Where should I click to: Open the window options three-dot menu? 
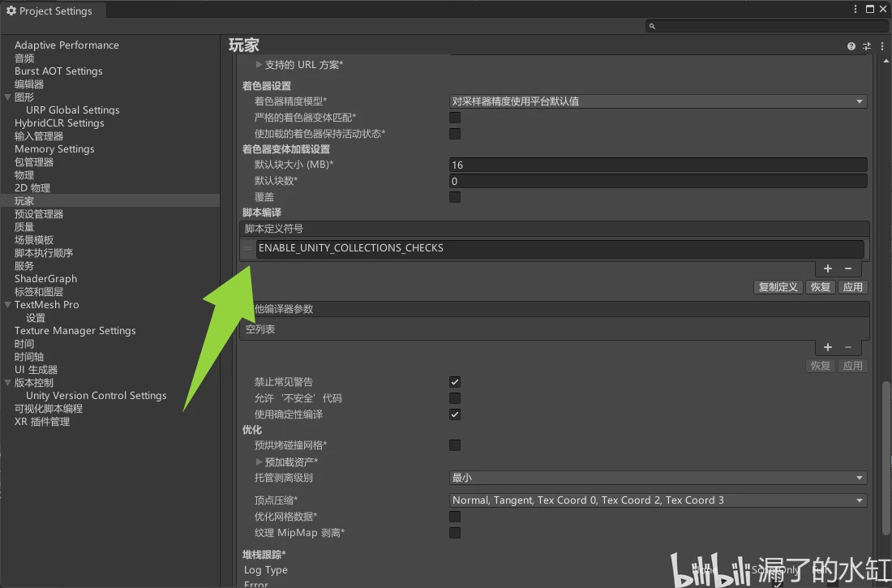click(855, 9)
